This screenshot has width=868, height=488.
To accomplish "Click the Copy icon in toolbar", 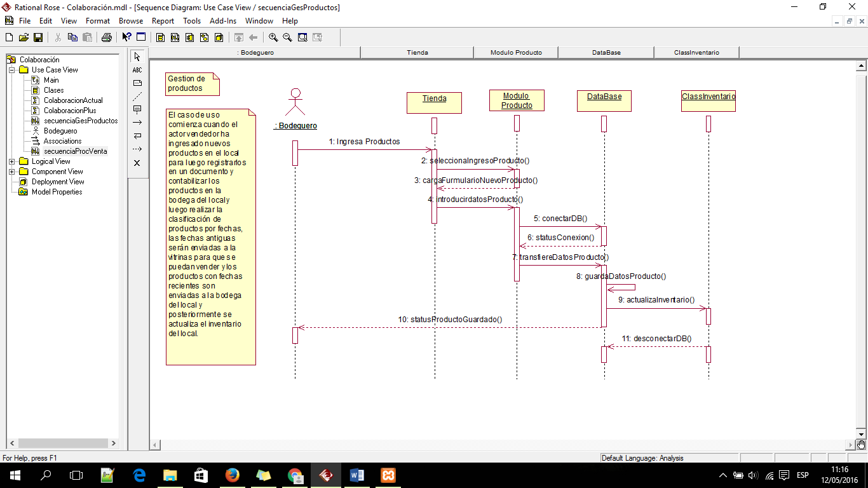I will pos(72,37).
